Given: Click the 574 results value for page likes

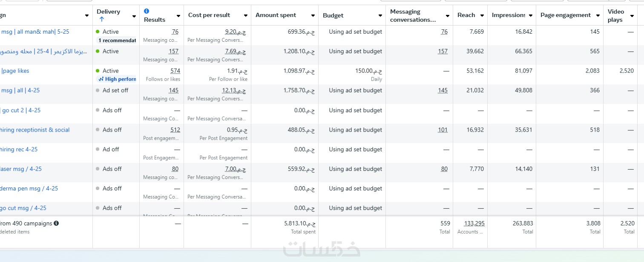Looking at the screenshot, I should click(x=175, y=71).
